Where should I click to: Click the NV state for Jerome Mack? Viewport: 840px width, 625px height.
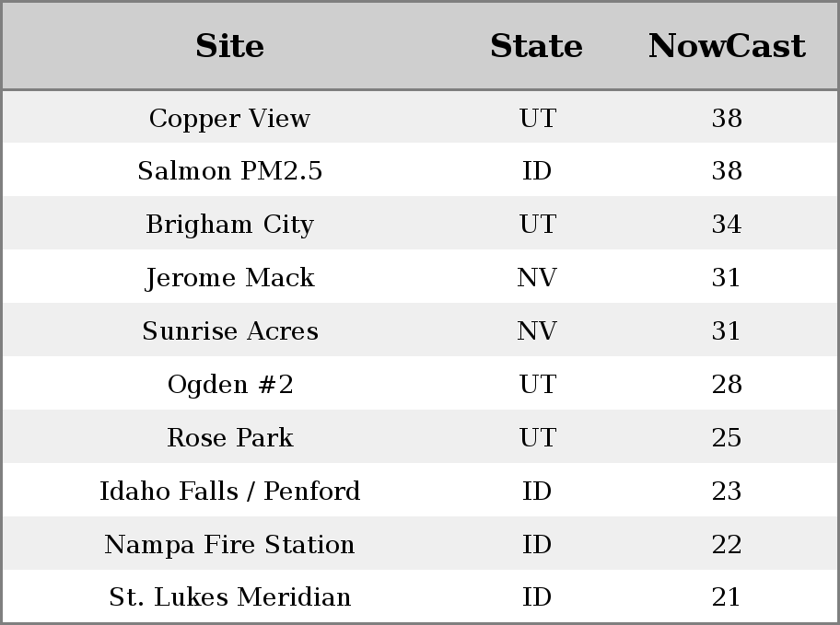(x=537, y=278)
